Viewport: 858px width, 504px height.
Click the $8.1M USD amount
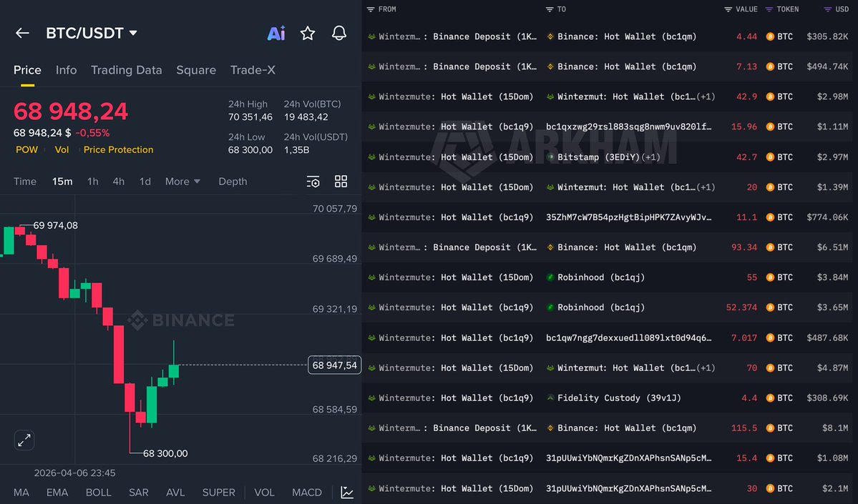coord(835,428)
